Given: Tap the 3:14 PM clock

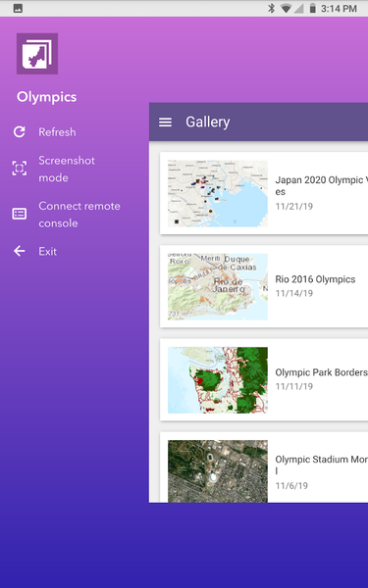Looking at the screenshot, I should click(339, 9).
